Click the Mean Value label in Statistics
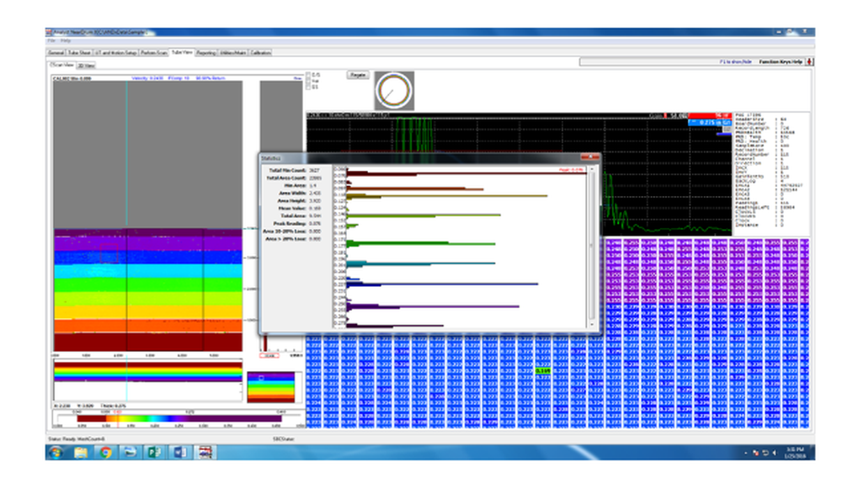Viewport: 842px width, 504px height. pyautogui.click(x=292, y=209)
